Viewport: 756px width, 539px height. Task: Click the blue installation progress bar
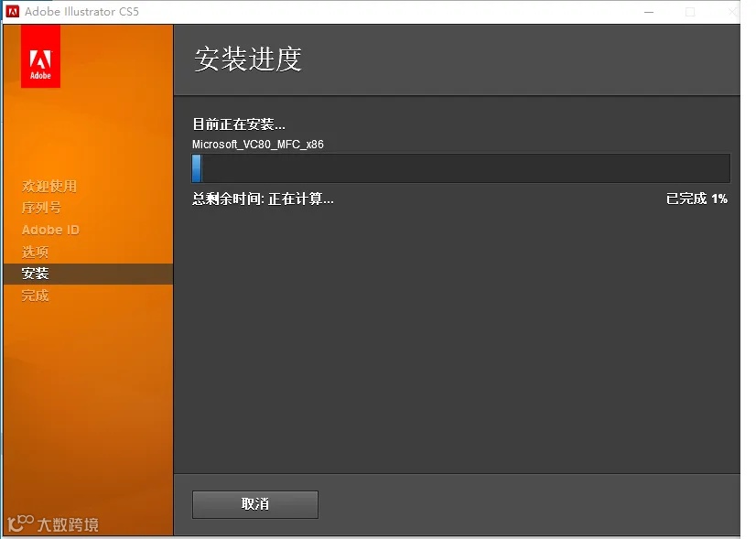(461, 168)
